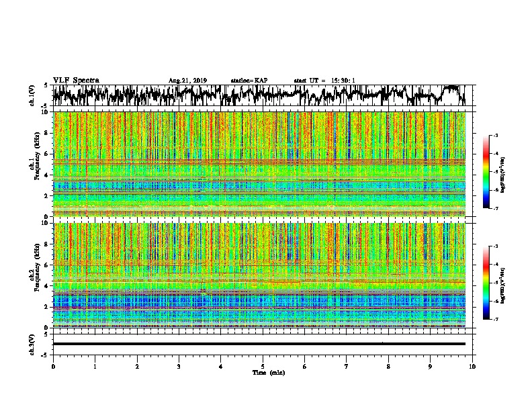Click the 'station=KAP' label
This screenshot has height=411, width=532.
click(249, 81)
